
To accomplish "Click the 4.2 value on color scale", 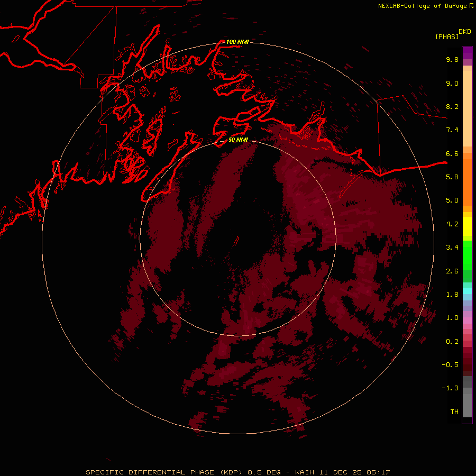I will pyautogui.click(x=452, y=224).
